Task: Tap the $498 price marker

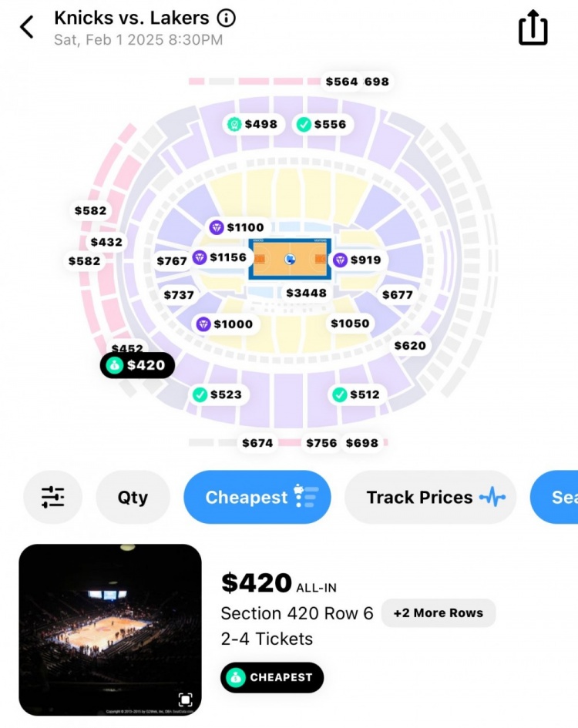Action: coord(252,124)
